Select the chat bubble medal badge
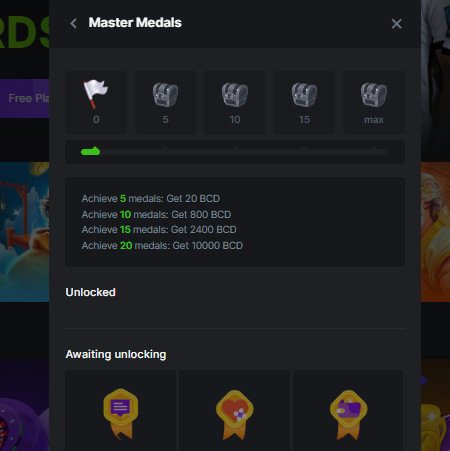Image resolution: width=450 pixels, height=451 pixels. click(121, 414)
